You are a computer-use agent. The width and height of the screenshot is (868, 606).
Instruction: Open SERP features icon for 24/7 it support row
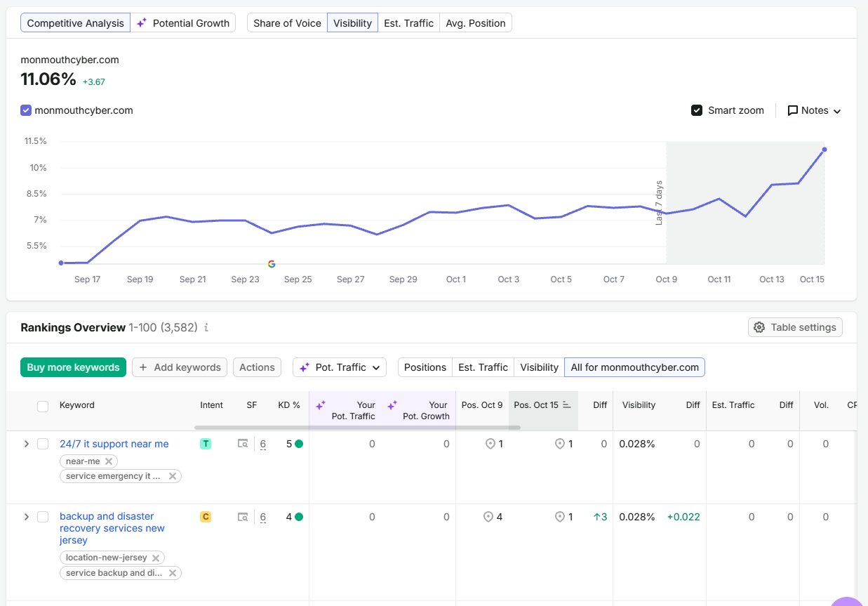pos(243,444)
